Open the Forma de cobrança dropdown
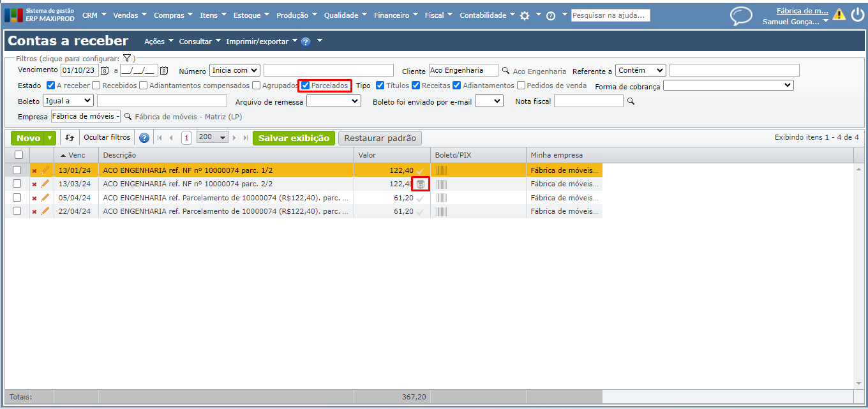This screenshot has width=868, height=409. 728,86
